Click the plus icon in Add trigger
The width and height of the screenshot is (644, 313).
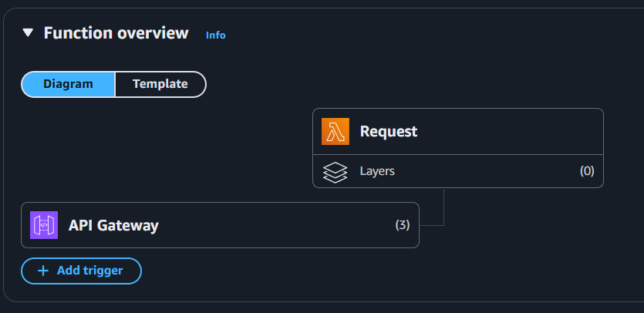(x=42, y=271)
